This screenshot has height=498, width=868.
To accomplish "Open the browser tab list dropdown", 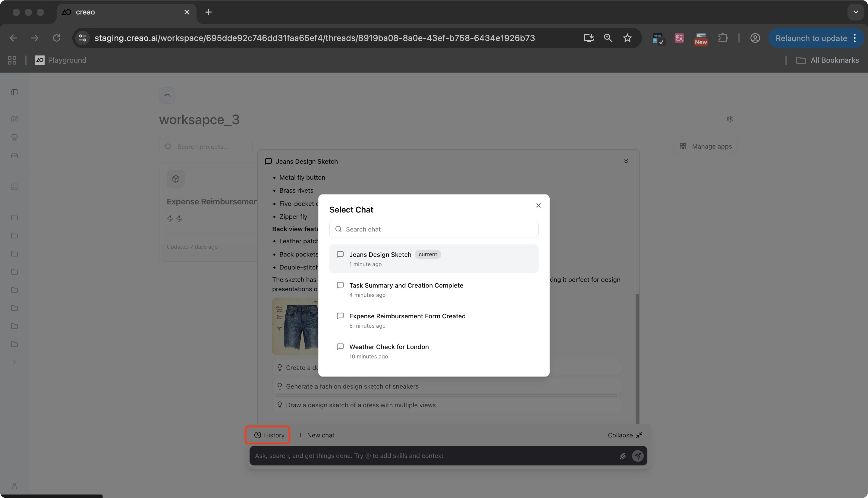I will (855, 12).
